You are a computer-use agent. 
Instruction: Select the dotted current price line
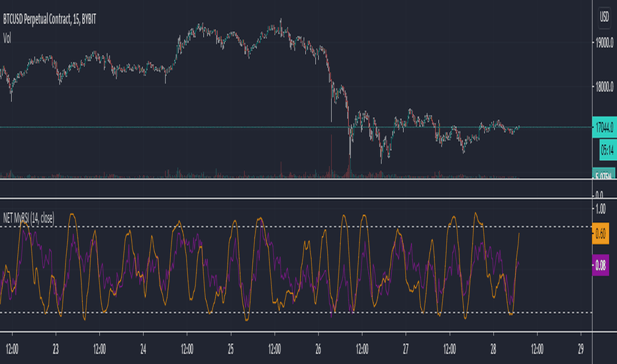pos(296,127)
